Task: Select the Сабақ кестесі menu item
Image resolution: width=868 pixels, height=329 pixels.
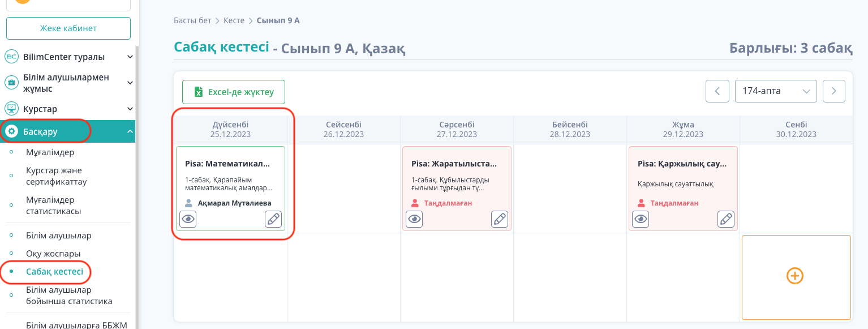Action: [54, 272]
